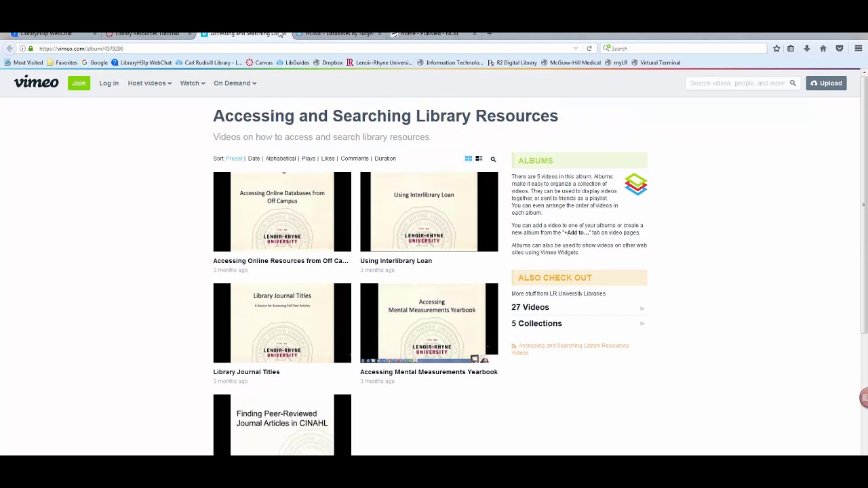
Task: Click Library Journal Titles title link
Action: [x=246, y=372]
